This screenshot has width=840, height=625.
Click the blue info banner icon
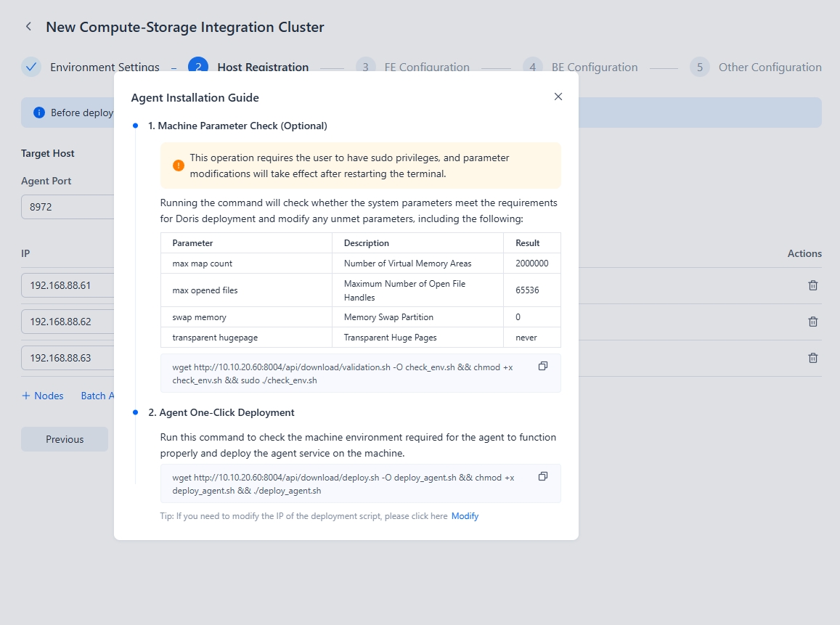(x=39, y=113)
